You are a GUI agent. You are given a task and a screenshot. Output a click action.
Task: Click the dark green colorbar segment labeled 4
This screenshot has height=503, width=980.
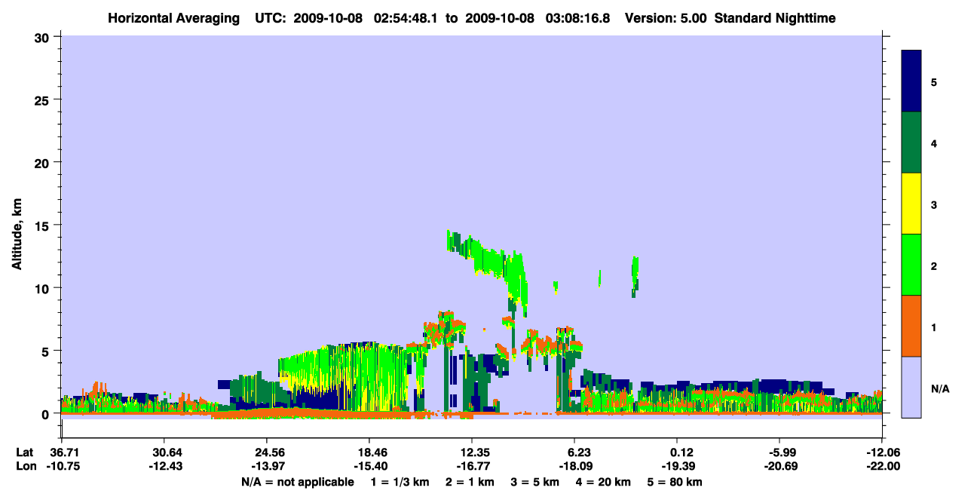[x=911, y=143]
